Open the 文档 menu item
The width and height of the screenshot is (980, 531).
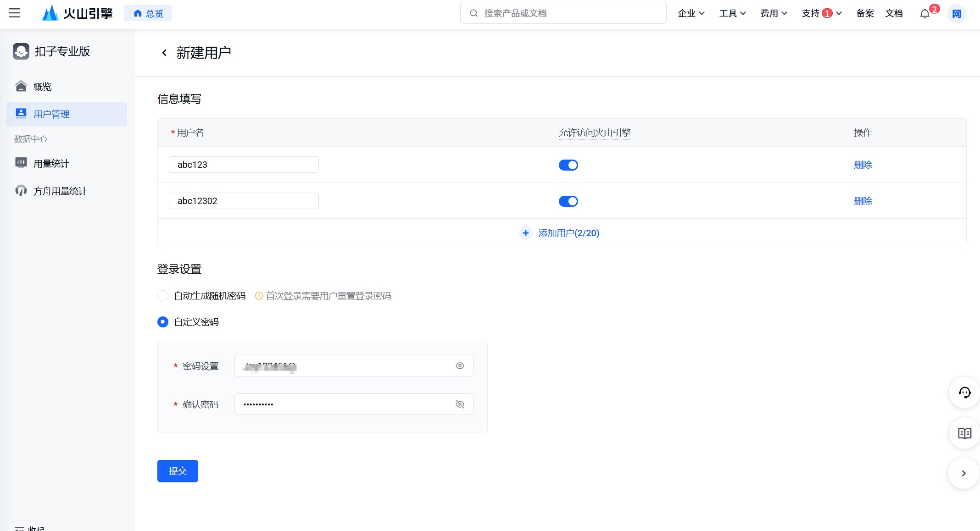pyautogui.click(x=894, y=13)
